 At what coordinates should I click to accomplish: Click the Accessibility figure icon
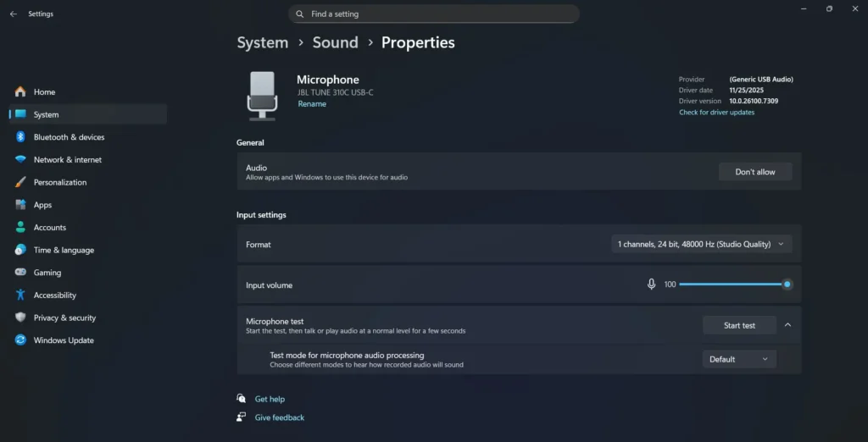[20, 295]
